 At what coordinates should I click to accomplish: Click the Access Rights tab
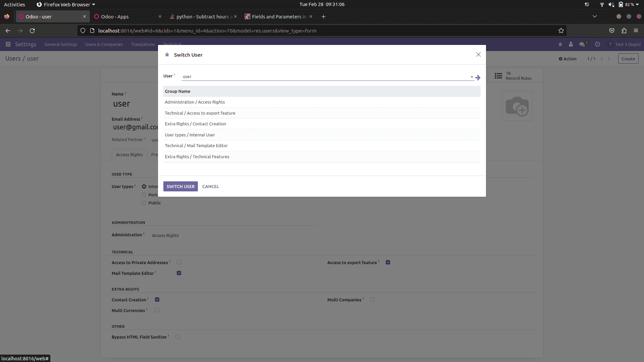(129, 154)
